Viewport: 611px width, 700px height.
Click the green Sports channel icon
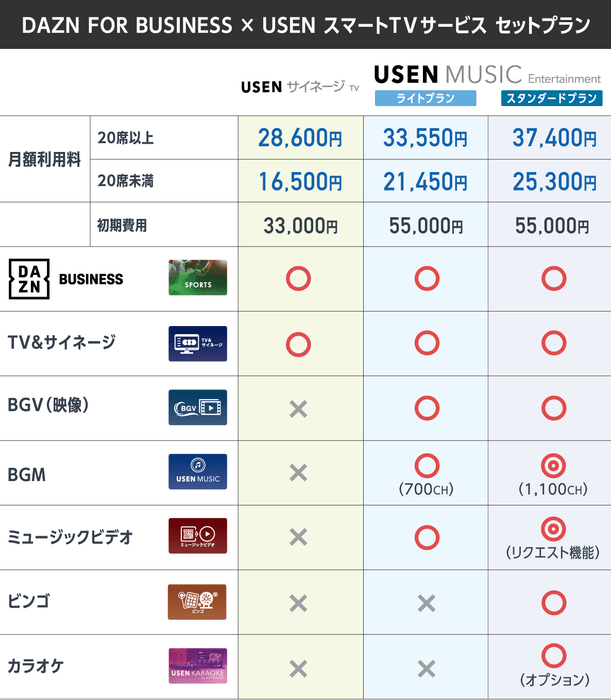click(197, 278)
